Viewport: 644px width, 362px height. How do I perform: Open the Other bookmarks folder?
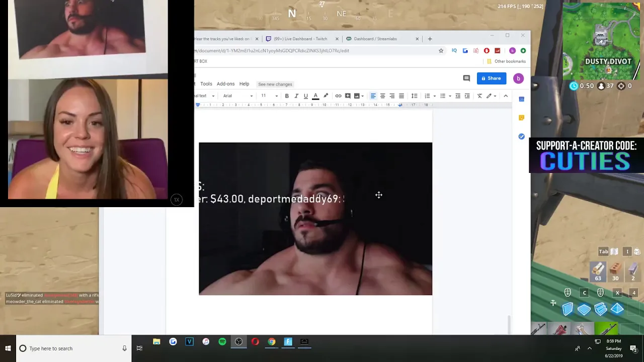click(x=506, y=61)
